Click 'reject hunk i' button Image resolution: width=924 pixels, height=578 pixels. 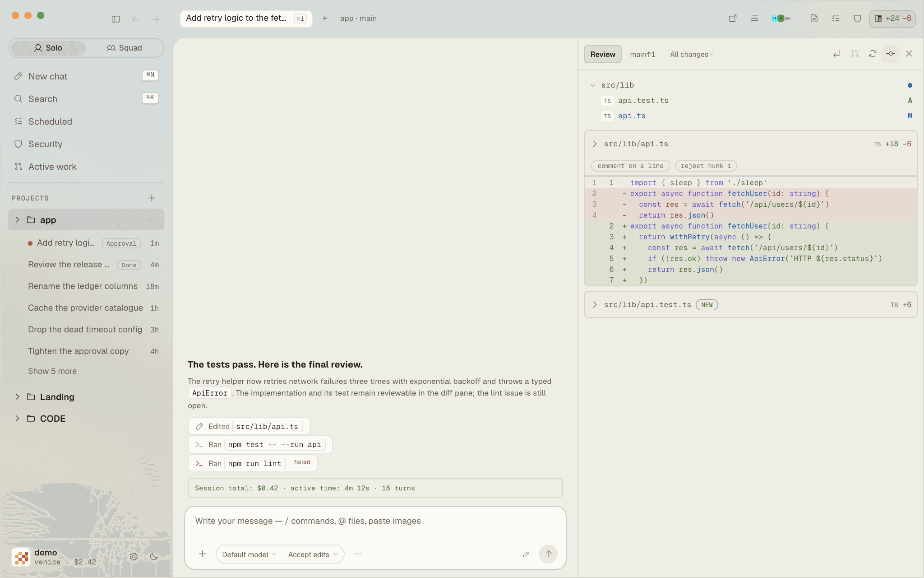pyautogui.click(x=706, y=166)
